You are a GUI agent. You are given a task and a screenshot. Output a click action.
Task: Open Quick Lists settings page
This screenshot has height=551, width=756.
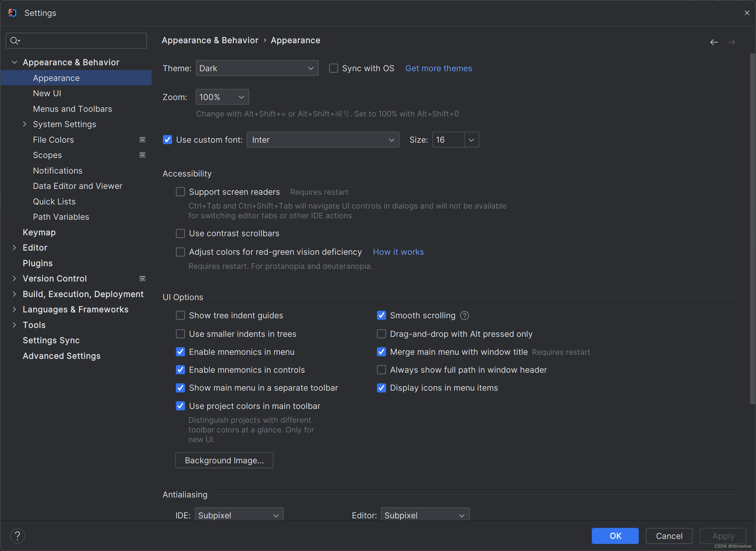point(54,202)
